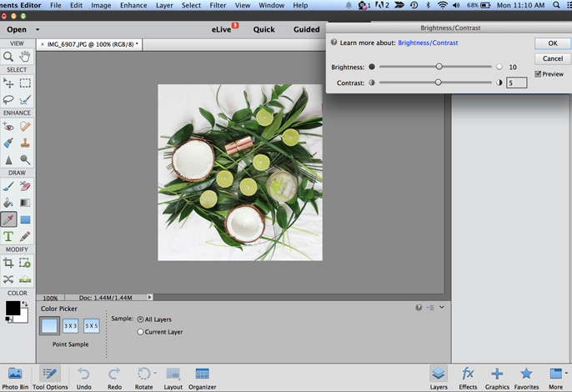Click the Contrast value input field
Image resolution: width=572 pixels, height=392 pixels.
click(516, 83)
